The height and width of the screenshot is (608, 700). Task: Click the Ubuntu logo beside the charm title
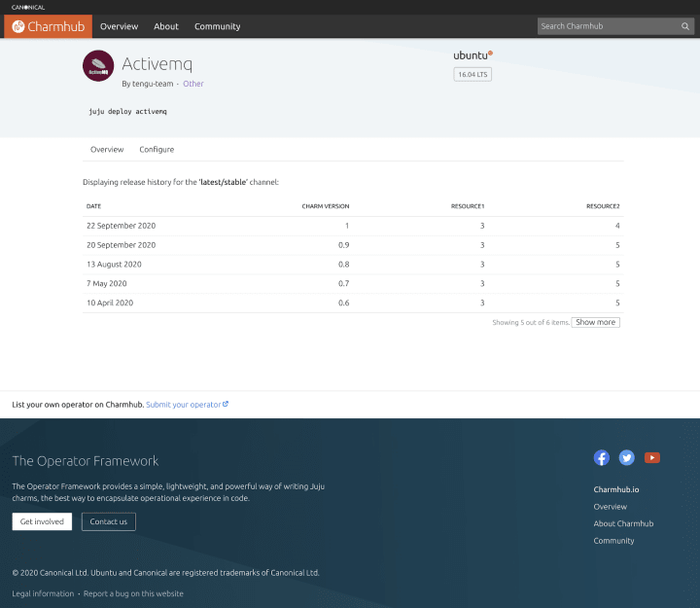[x=472, y=55]
